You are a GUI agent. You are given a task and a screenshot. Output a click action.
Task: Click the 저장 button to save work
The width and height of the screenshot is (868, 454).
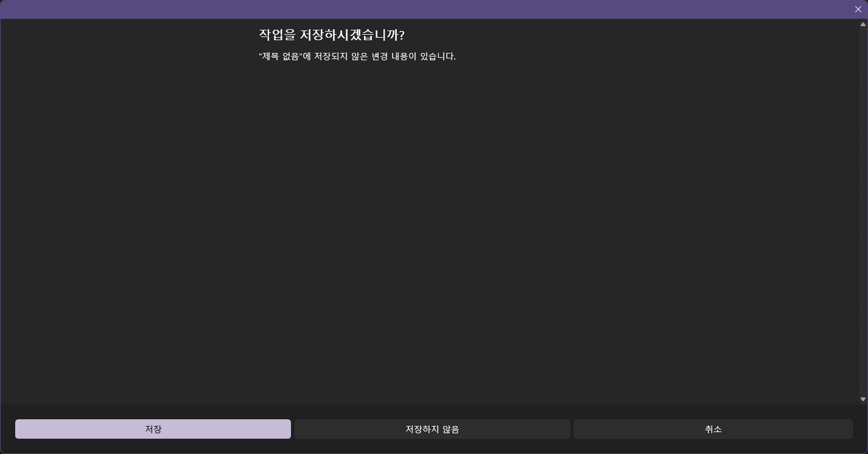(x=153, y=429)
